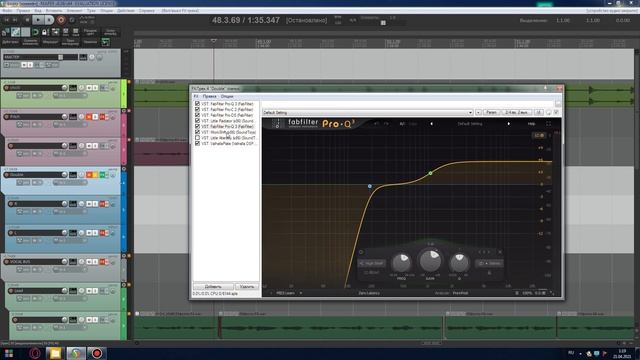Open the Stereo placement dropdown in band controls
The width and height of the screenshot is (640, 360).
tap(489, 263)
